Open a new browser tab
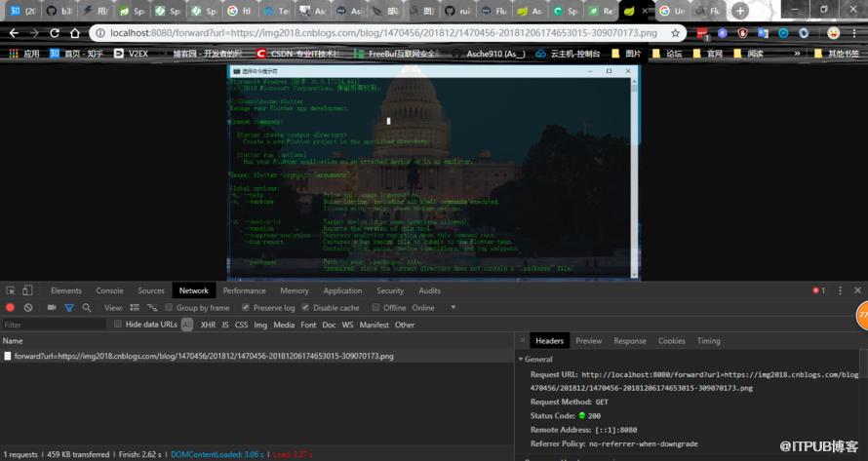The width and height of the screenshot is (868, 461). (739, 11)
